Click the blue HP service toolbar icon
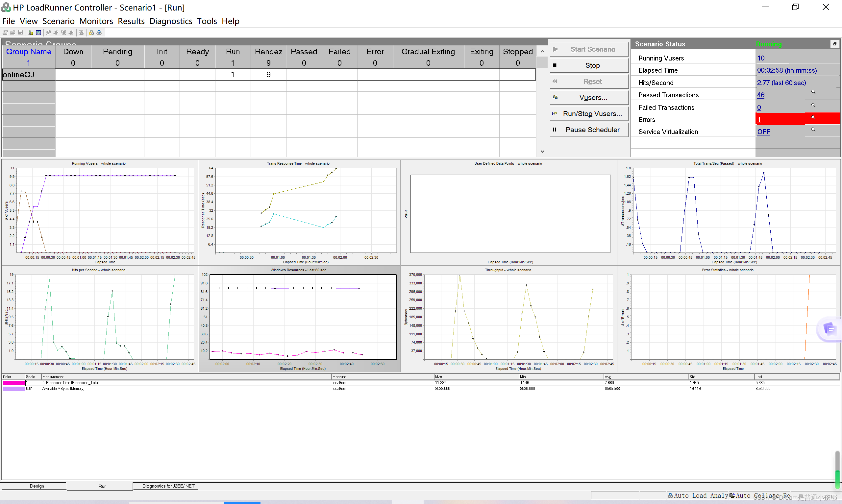Image resolution: width=842 pixels, height=504 pixels. 99,33
